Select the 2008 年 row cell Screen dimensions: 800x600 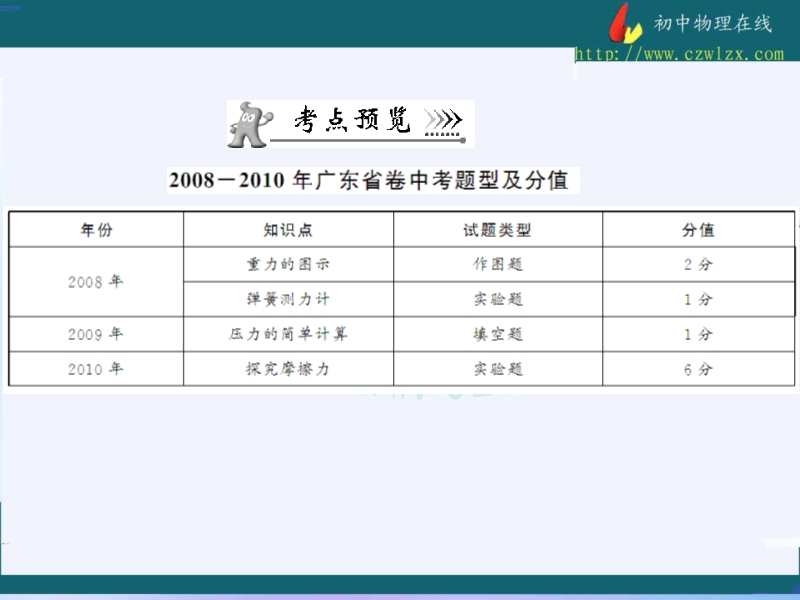(96, 282)
